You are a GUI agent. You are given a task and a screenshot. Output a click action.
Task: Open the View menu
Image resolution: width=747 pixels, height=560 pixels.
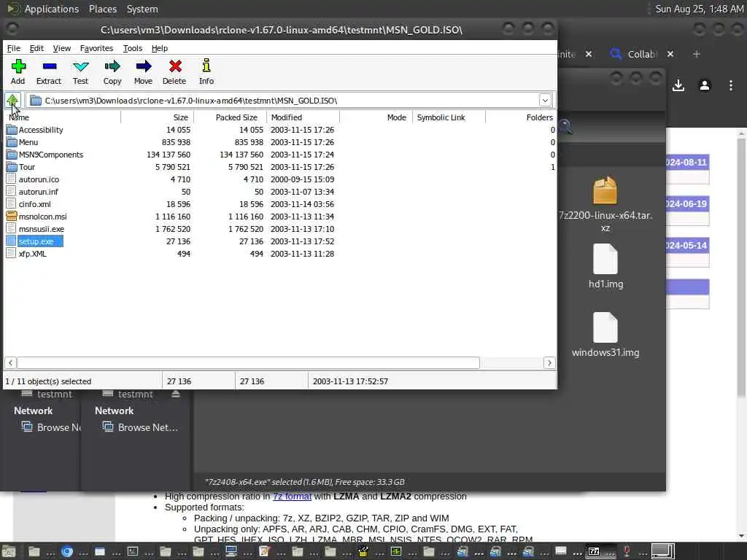pos(62,48)
